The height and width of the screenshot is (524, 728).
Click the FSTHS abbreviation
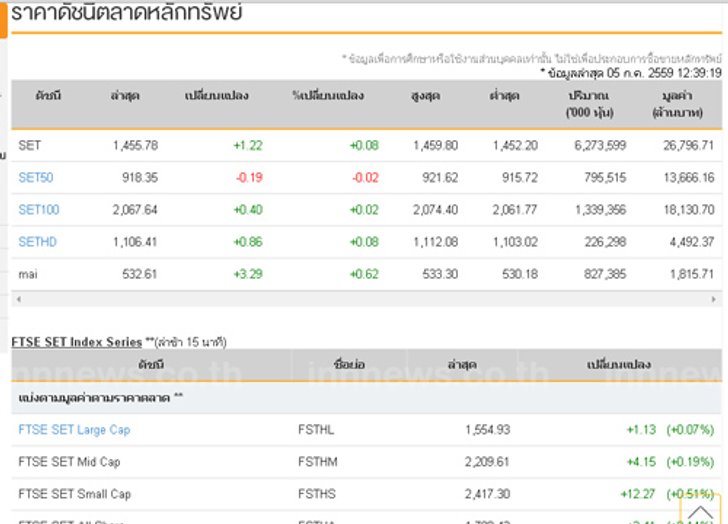pyautogui.click(x=317, y=494)
